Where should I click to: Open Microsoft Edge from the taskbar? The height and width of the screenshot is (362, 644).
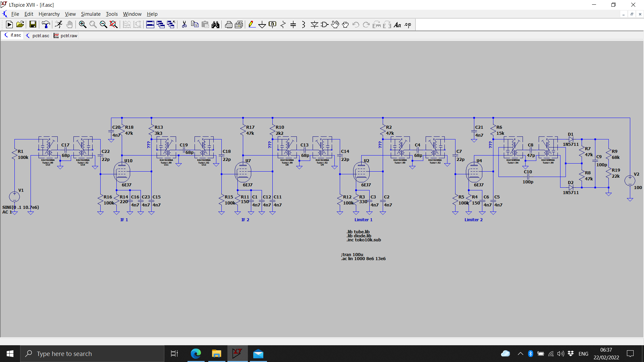(196, 354)
